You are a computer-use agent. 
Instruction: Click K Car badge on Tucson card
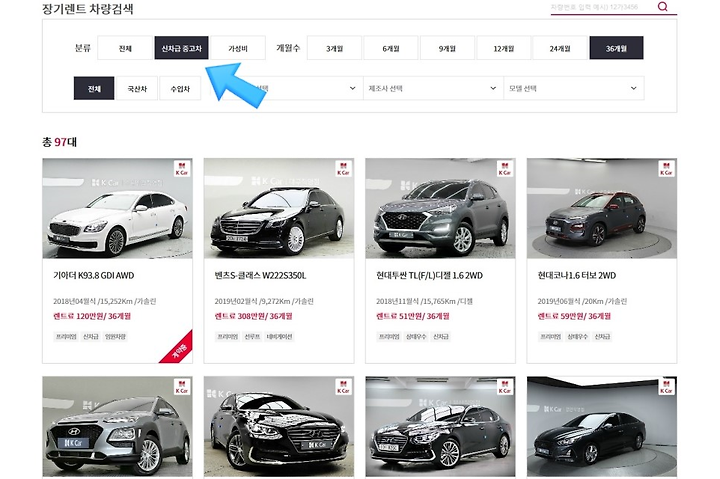[505, 169]
